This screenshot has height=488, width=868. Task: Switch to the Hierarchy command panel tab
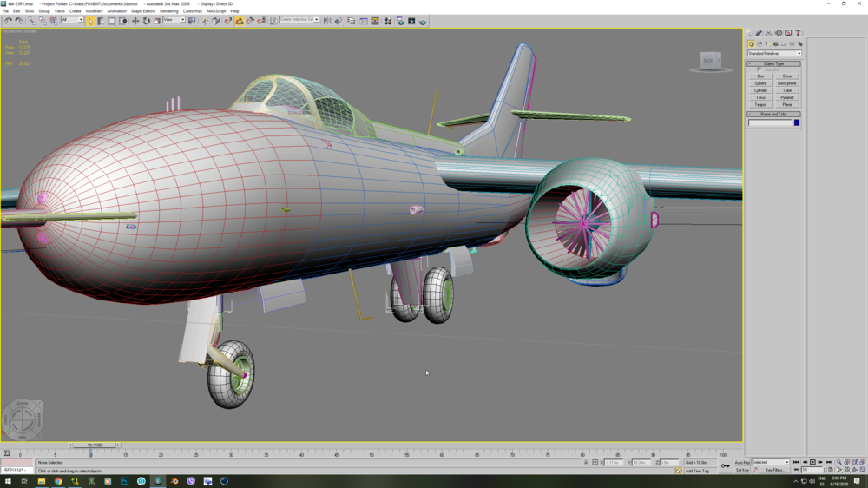click(x=768, y=33)
